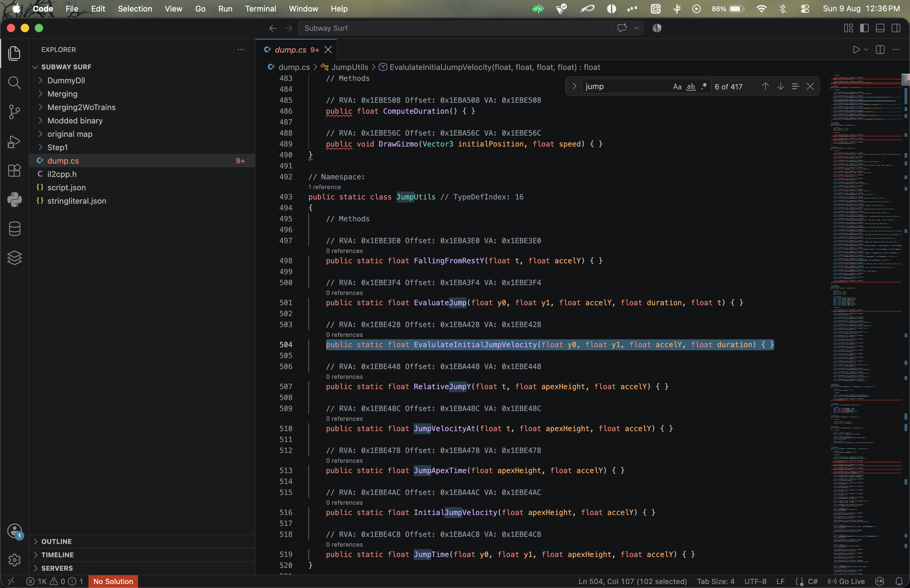Viewport: 910px width, 588px height.
Task: Open the Selection menu
Action: coord(135,9)
